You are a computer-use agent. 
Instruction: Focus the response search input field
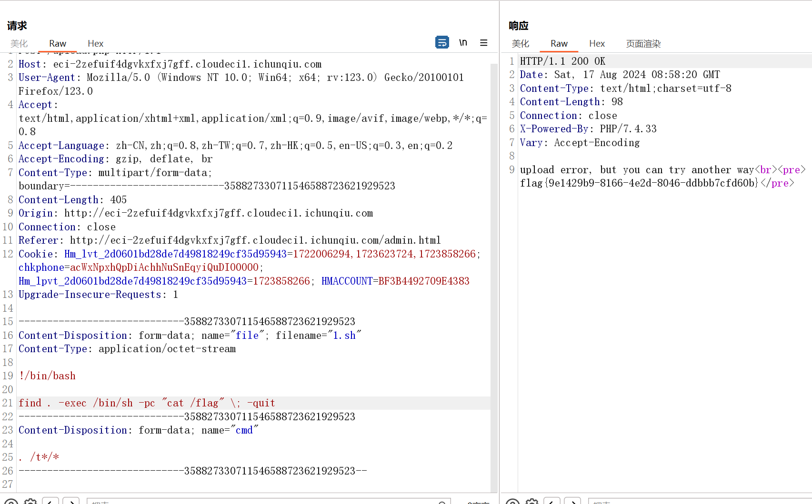click(x=700, y=501)
